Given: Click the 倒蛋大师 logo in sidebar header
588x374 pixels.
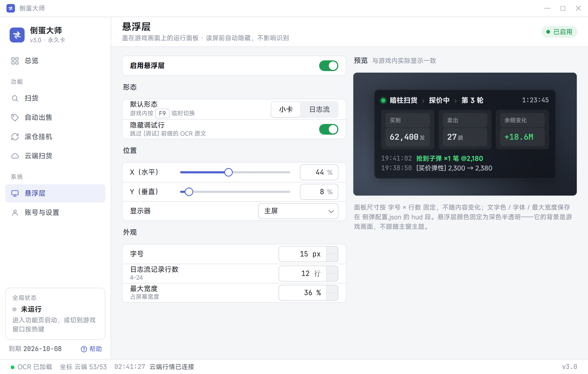Looking at the screenshot, I should 17,35.
